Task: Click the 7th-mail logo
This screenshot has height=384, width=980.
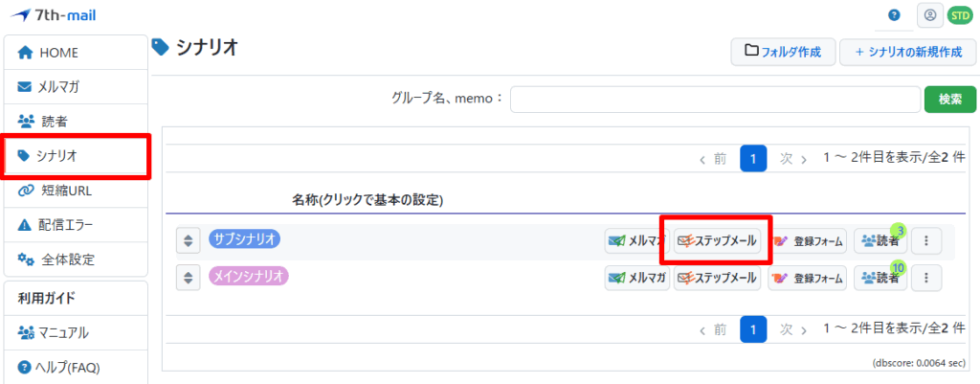Action: (53, 15)
